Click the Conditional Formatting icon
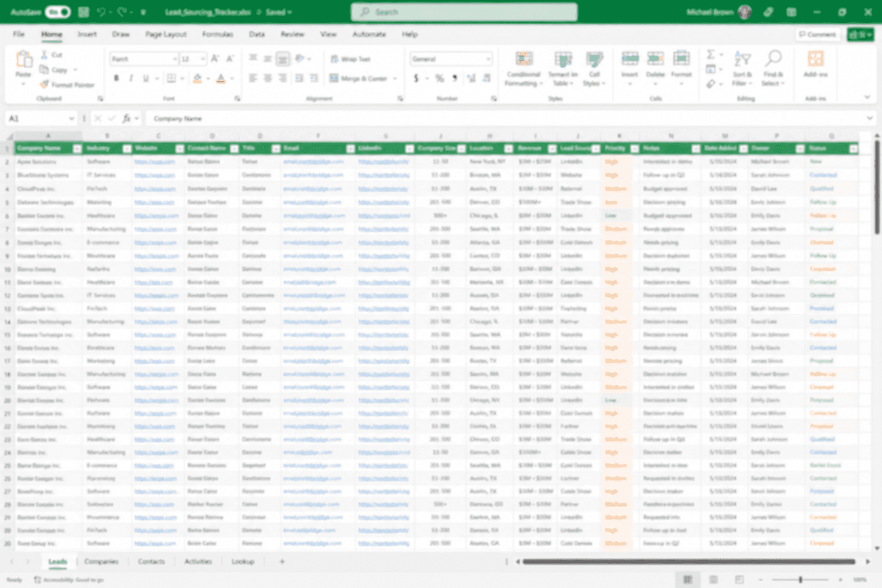 [x=523, y=60]
